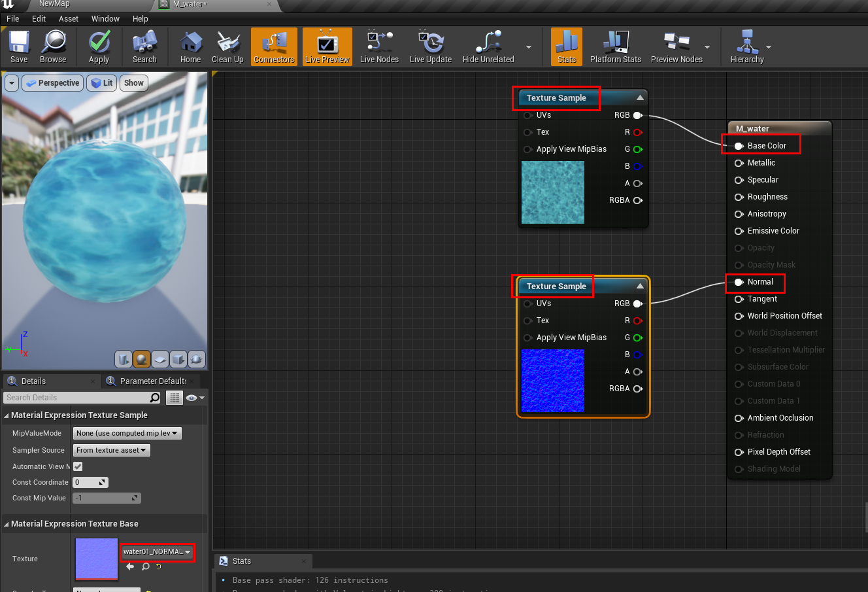Open the details view options eye dropdown
The image size is (868, 592).
pos(195,398)
